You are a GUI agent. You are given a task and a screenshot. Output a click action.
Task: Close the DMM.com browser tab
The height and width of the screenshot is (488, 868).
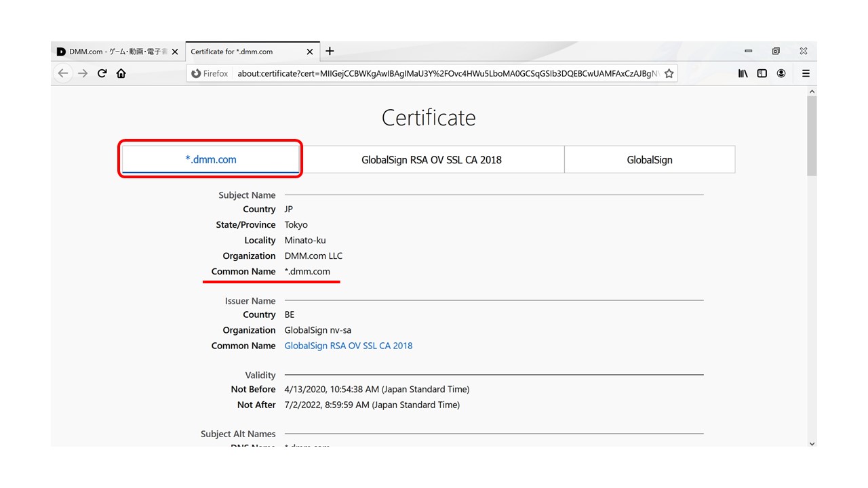coord(175,52)
